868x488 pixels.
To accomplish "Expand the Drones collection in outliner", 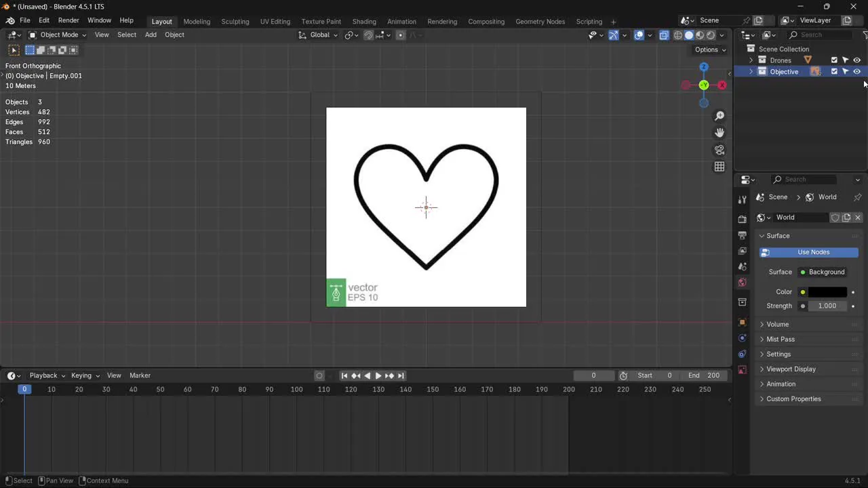I will [x=751, y=60].
